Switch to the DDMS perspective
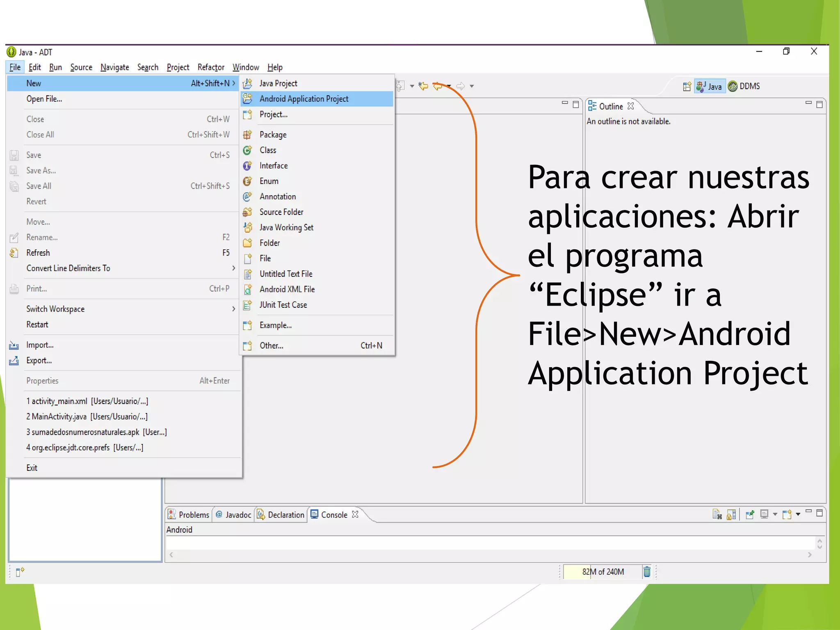The image size is (840, 630). pyautogui.click(x=744, y=87)
